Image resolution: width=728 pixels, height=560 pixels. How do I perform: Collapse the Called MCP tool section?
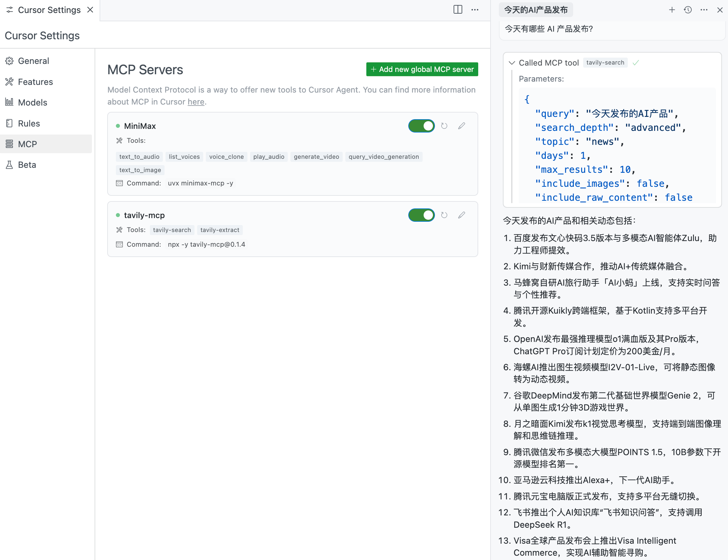coord(512,63)
